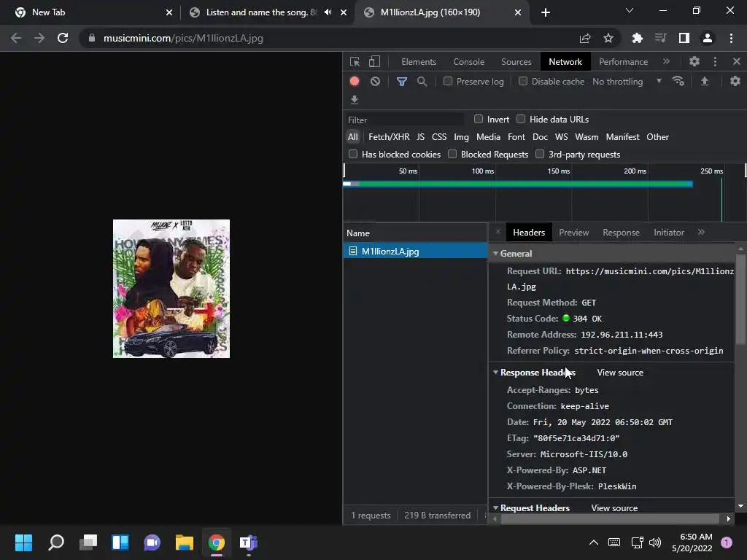
Task: Open Chrome extensions puzzle icon
Action: (x=638, y=38)
